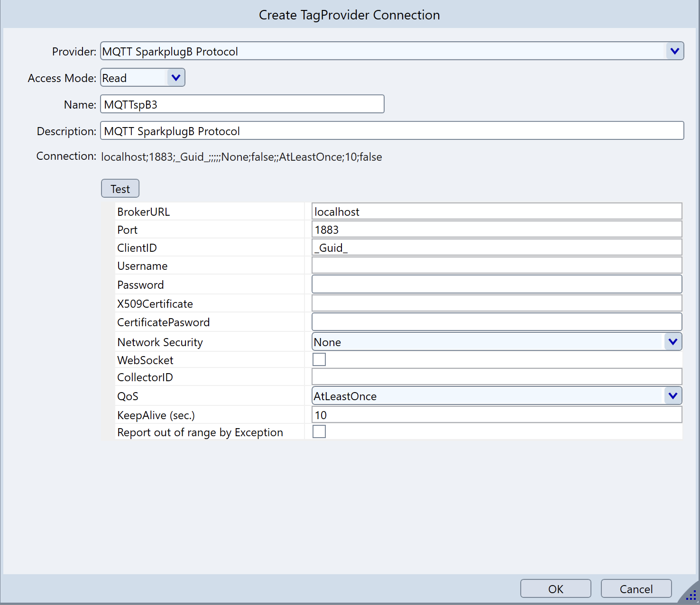Click the CertificatePasword input field
Viewport: 700px width, 605px height.
[x=497, y=322]
